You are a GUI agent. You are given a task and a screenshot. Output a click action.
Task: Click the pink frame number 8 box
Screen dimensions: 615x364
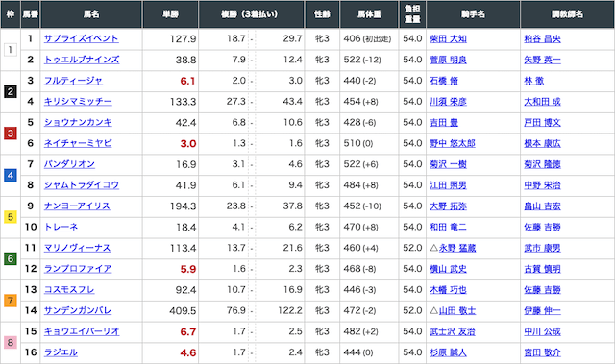pos(11,343)
